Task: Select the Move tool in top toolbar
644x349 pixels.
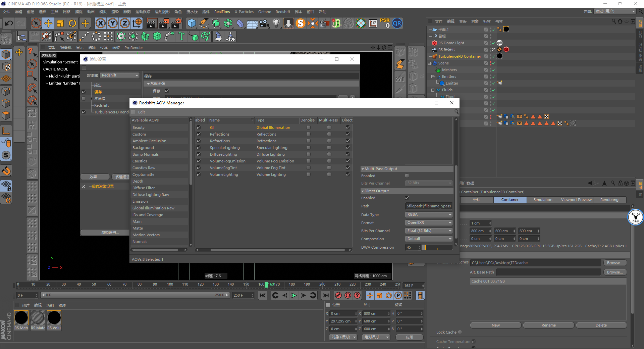Action: (x=48, y=23)
